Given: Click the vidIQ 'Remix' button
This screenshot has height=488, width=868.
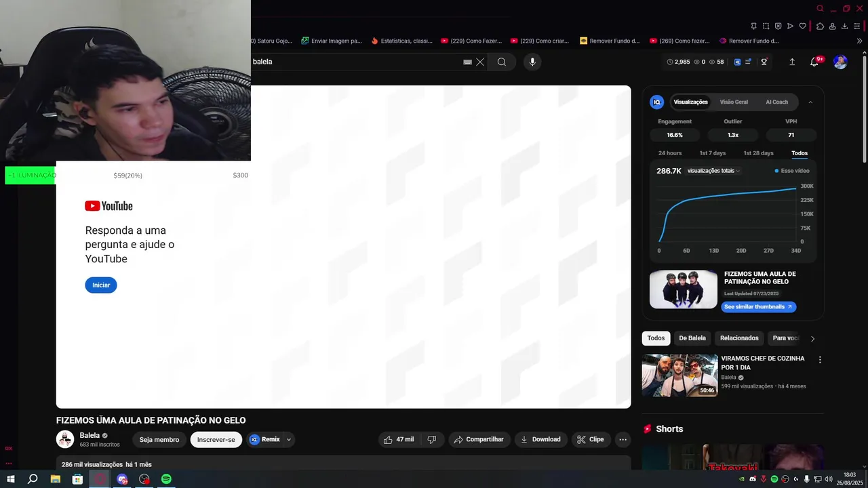Looking at the screenshot, I should pyautogui.click(x=265, y=440).
